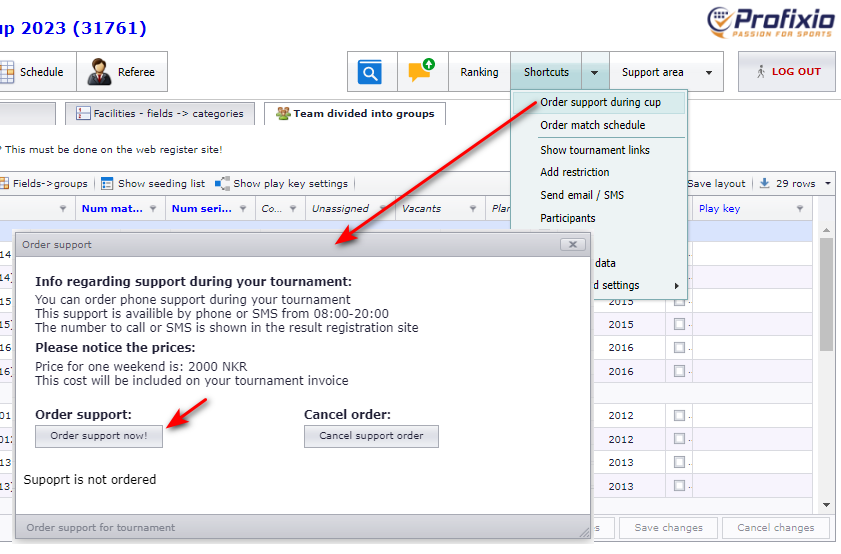Filter the Co... column
This screenshot has width=841, height=554.
(293, 209)
